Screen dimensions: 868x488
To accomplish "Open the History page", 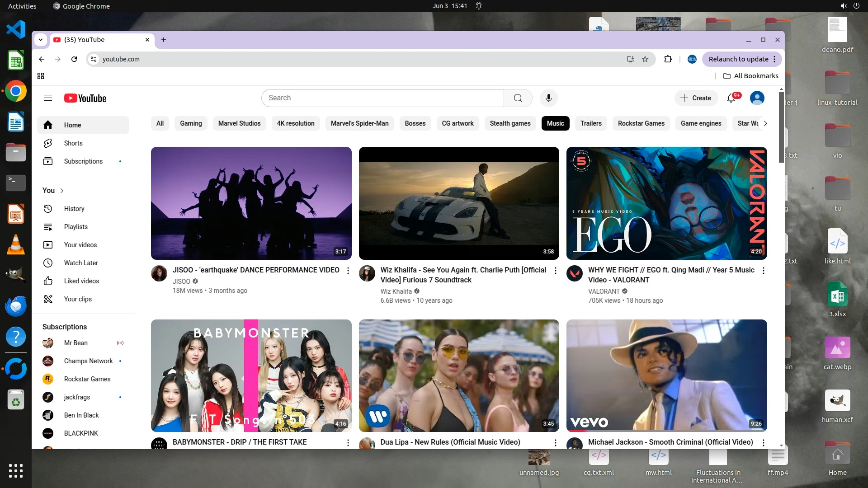I will click(74, 209).
